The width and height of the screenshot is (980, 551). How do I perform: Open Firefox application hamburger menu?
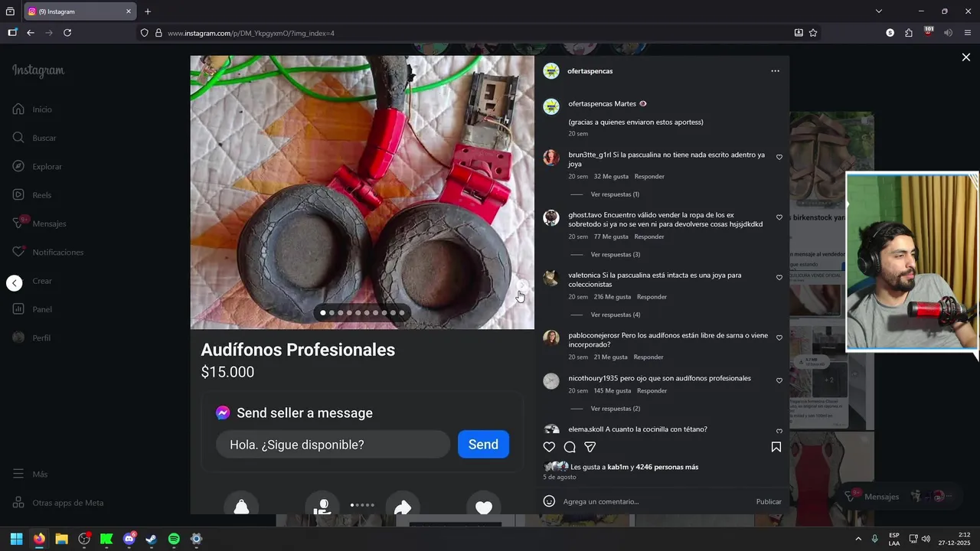[x=968, y=33]
